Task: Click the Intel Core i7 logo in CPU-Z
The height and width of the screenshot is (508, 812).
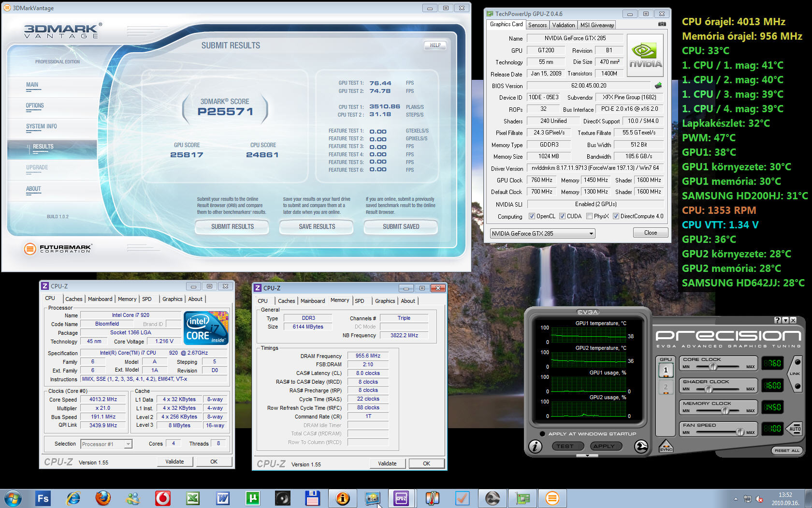Action: [206, 328]
